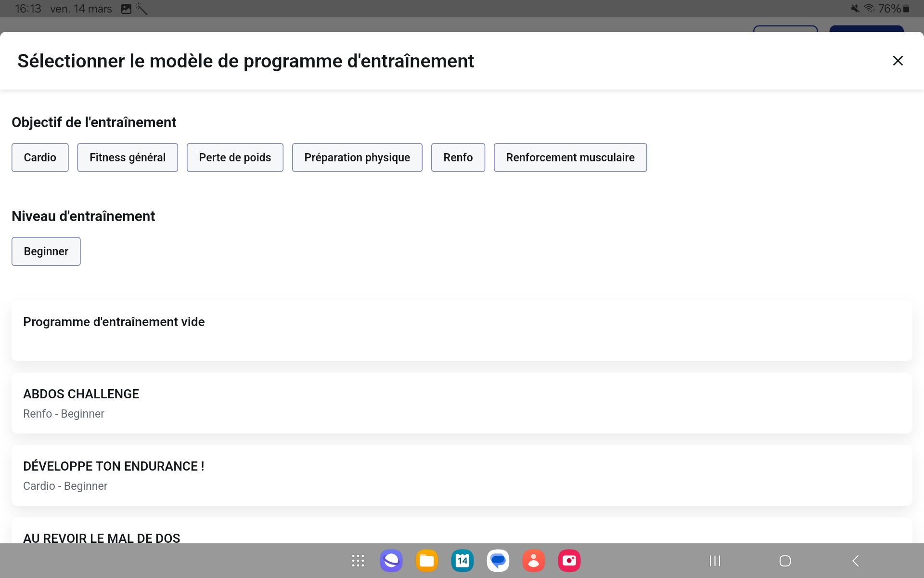This screenshot has height=578, width=924.
Task: Close the training program template dialog
Action: click(x=898, y=61)
